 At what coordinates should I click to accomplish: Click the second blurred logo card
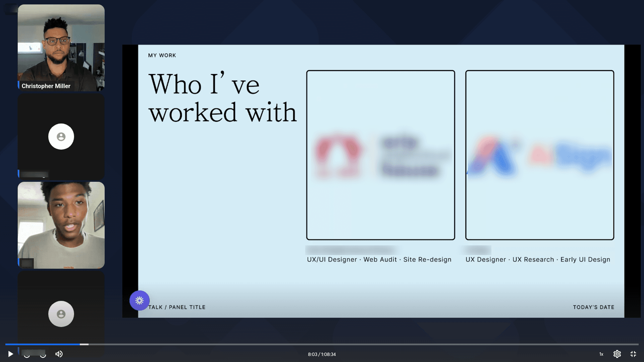[539, 155]
